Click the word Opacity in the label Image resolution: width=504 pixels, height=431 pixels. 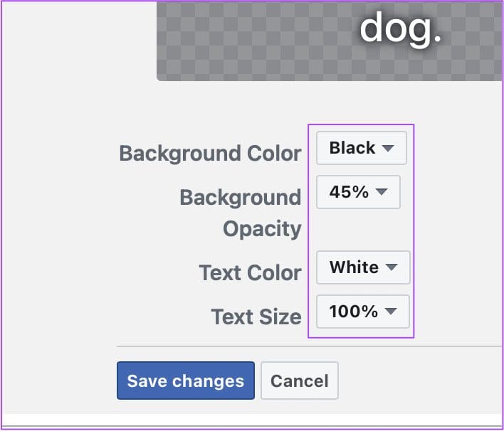[x=262, y=229]
